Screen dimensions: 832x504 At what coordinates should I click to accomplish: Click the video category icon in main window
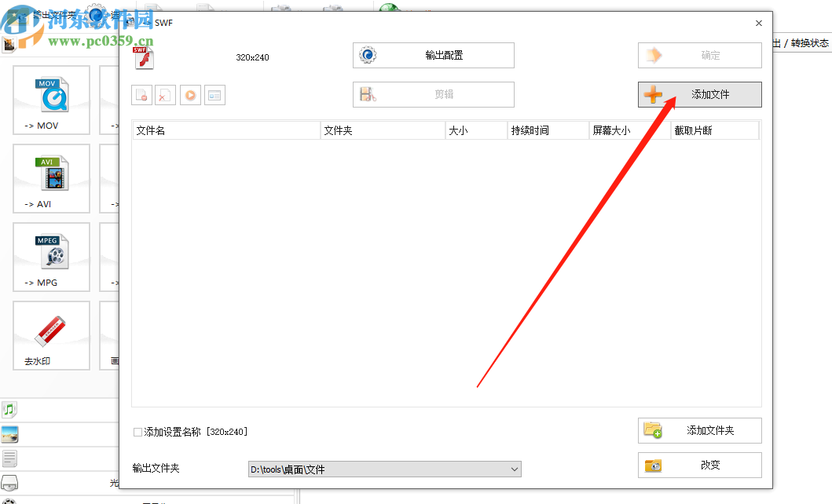(9, 45)
